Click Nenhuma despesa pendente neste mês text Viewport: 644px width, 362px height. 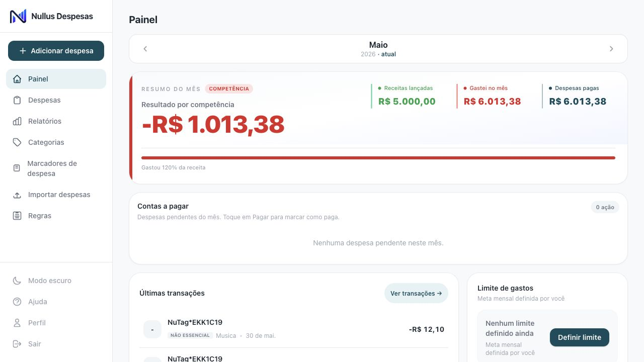tap(378, 243)
